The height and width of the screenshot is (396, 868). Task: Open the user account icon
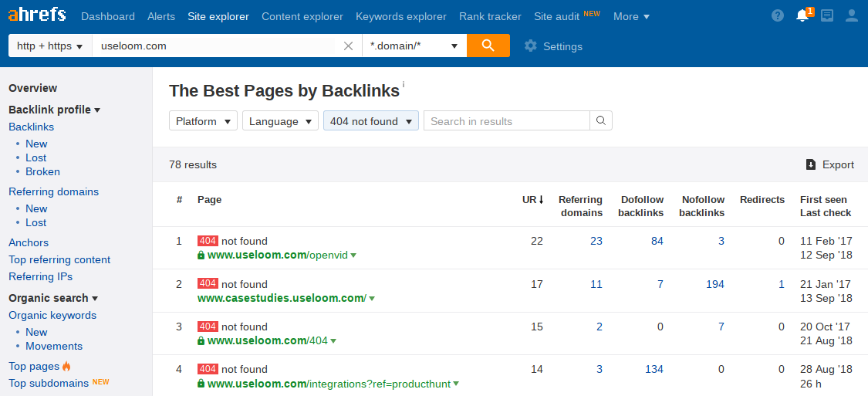click(x=851, y=16)
